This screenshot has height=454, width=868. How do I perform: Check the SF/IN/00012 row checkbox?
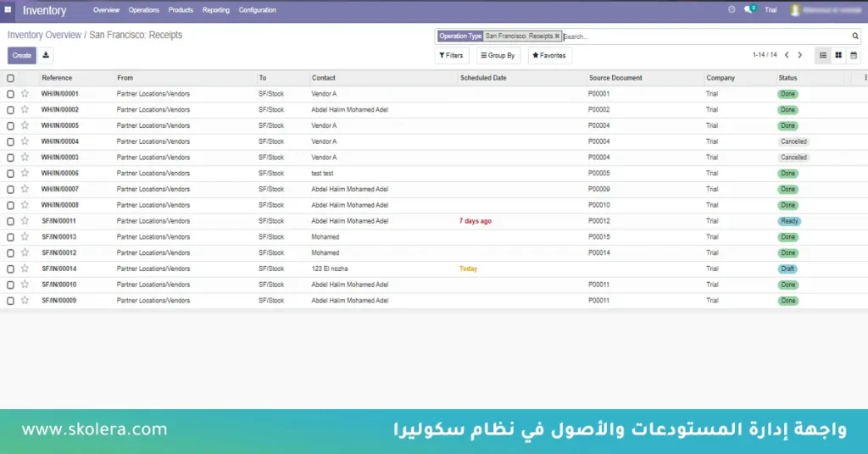click(x=10, y=253)
